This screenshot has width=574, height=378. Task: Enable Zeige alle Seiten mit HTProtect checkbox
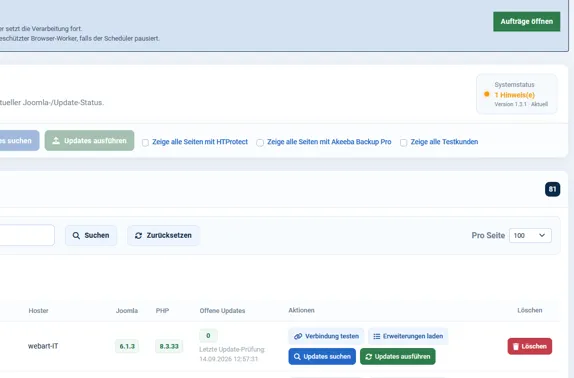(x=145, y=142)
